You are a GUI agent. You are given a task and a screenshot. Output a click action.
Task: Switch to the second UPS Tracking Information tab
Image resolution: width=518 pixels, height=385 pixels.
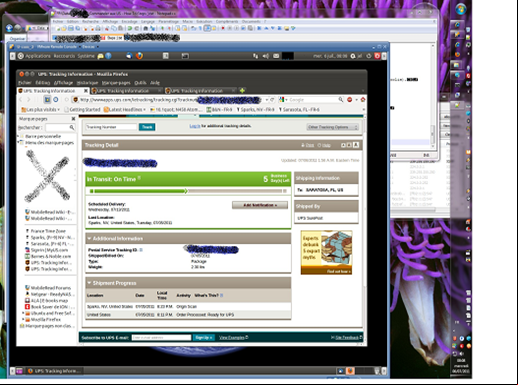(x=127, y=91)
